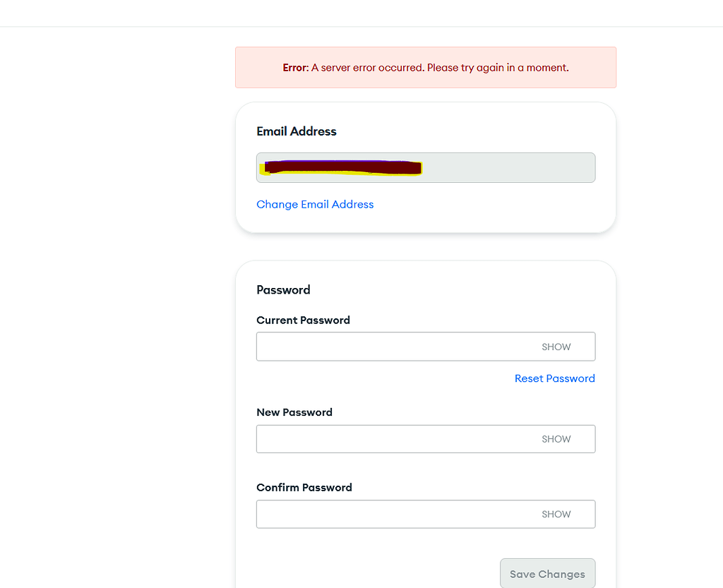The width and height of the screenshot is (723, 588).
Task: Show the Current Password characters
Action: pyautogui.click(x=556, y=347)
